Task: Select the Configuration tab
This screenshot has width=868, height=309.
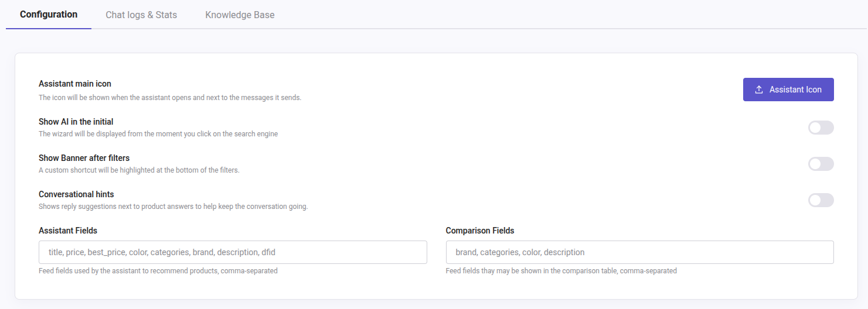Action: [x=49, y=15]
